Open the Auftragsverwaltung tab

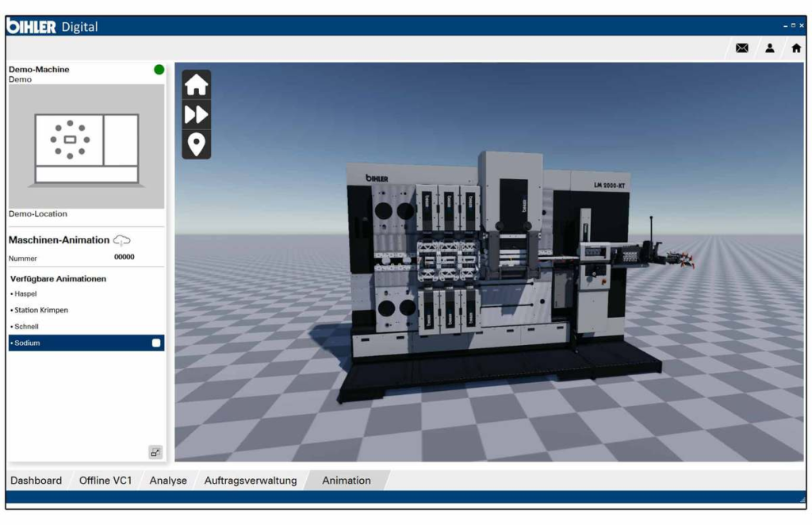[x=251, y=481]
